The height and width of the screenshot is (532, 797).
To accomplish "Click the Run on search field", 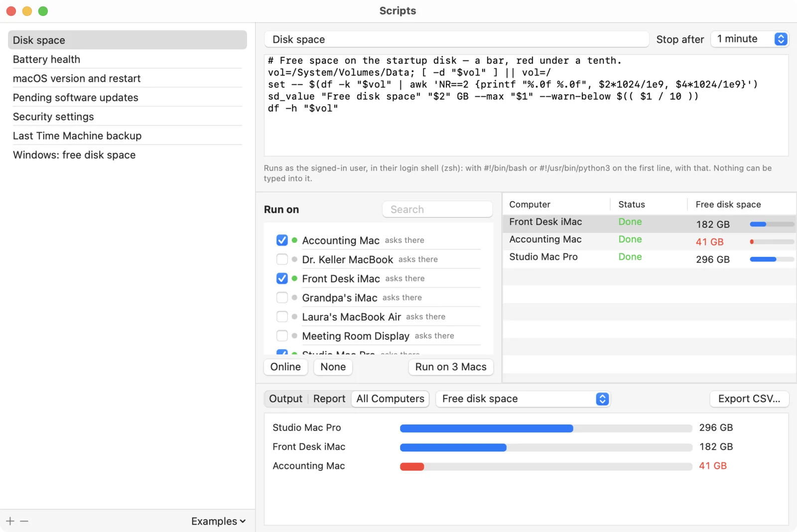I will click(437, 210).
